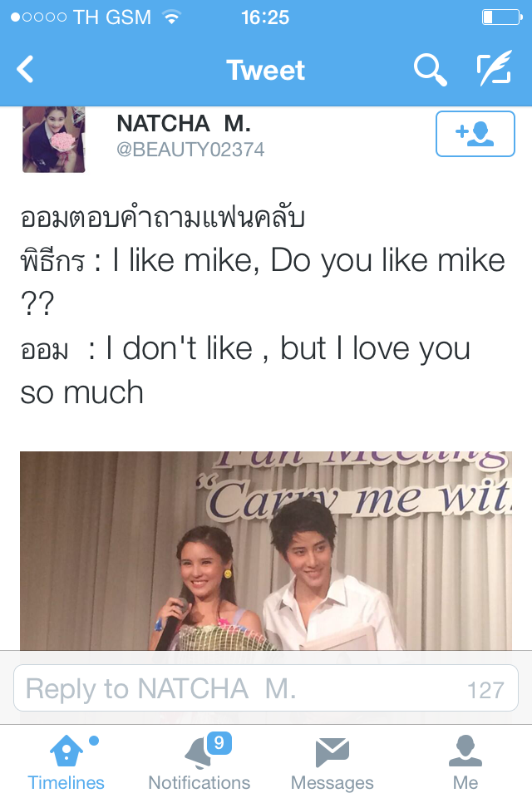Go to the Messages tab

[x=332, y=762]
